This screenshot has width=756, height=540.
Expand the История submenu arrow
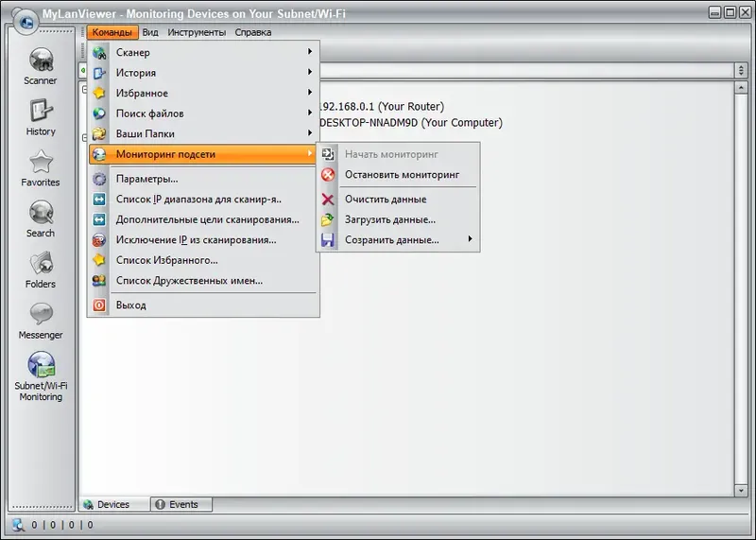310,72
